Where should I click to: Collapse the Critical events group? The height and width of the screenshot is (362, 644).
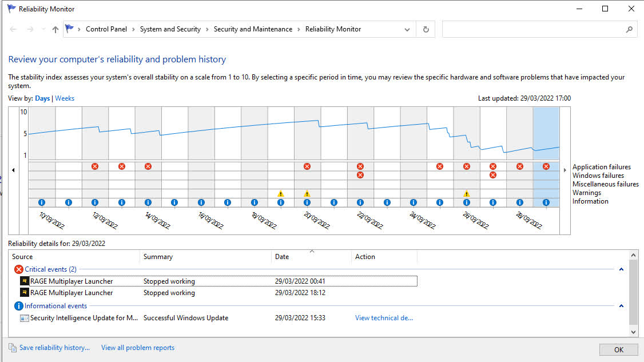coord(622,269)
